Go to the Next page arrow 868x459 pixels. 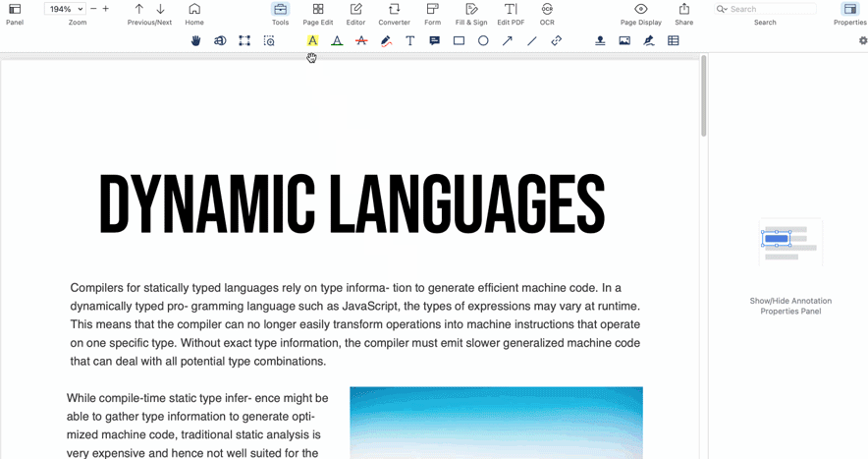click(x=160, y=9)
